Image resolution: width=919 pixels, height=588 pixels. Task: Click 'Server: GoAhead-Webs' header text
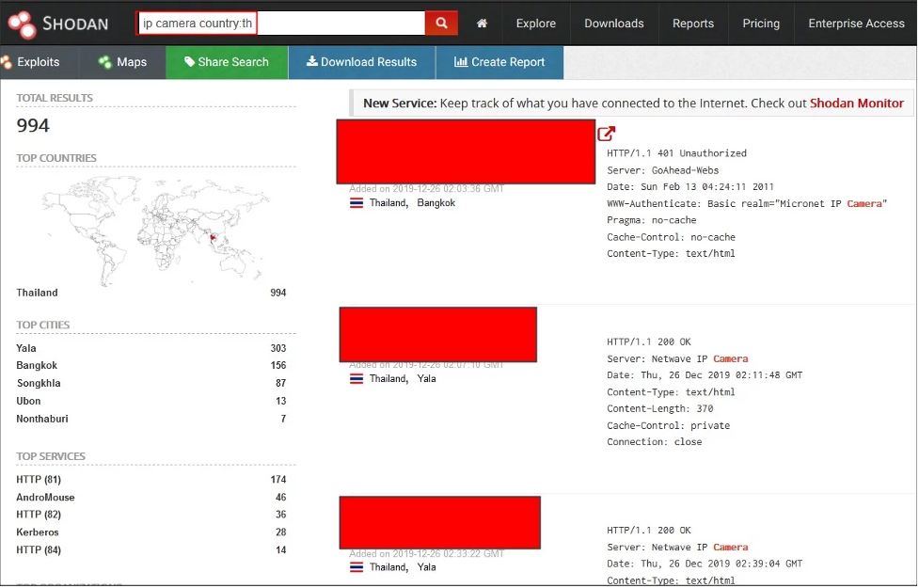tap(663, 170)
